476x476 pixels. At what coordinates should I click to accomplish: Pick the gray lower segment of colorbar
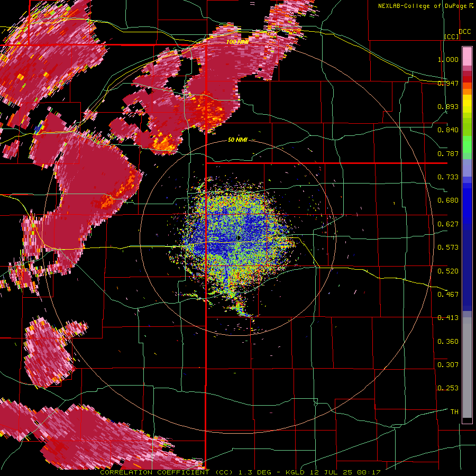[467, 368]
